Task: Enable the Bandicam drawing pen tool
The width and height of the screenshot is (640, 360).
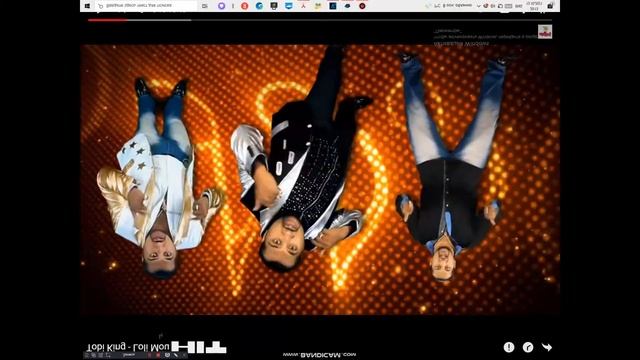Action: coord(176,355)
